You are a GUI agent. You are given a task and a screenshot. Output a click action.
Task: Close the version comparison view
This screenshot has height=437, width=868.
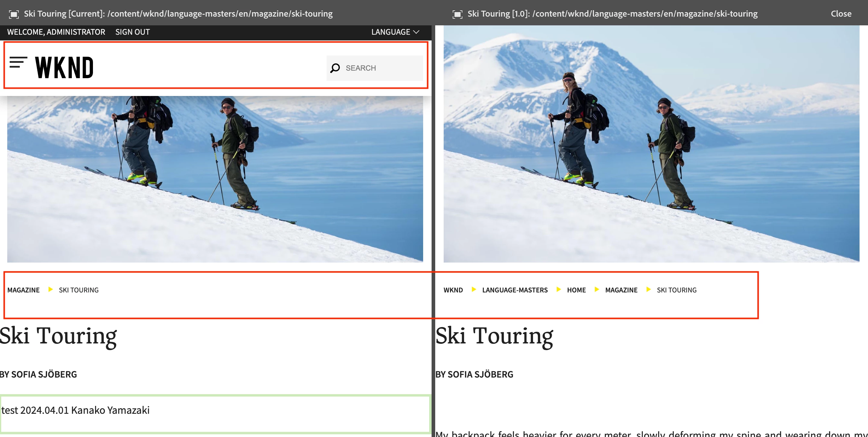coord(841,14)
